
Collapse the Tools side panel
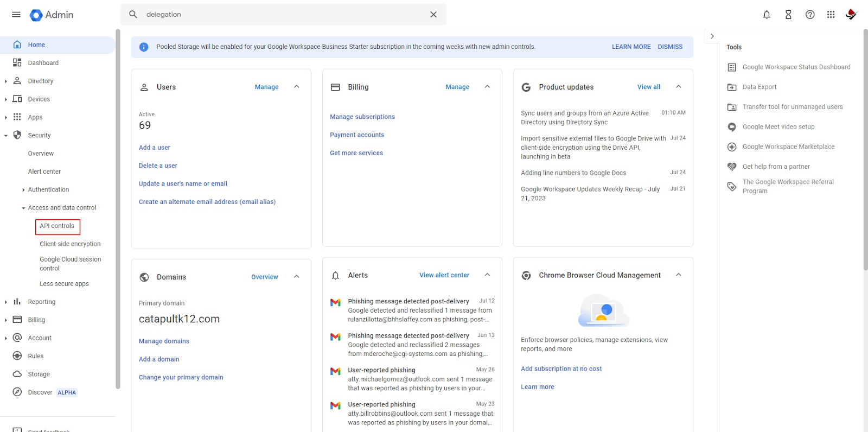pos(712,36)
